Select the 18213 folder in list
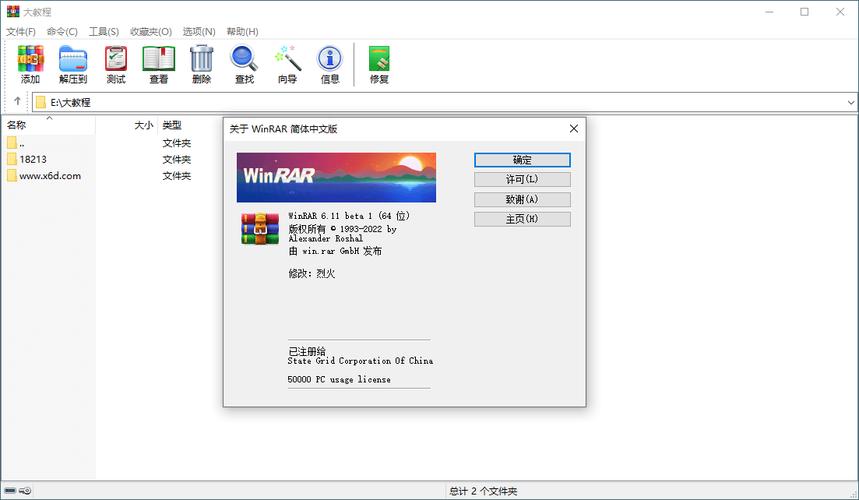Screen dimensions: 859x500 tap(33, 159)
